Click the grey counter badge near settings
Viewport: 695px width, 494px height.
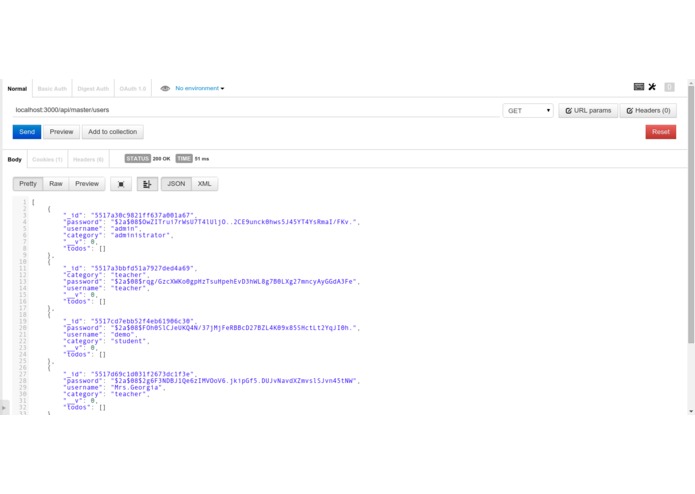click(x=669, y=87)
